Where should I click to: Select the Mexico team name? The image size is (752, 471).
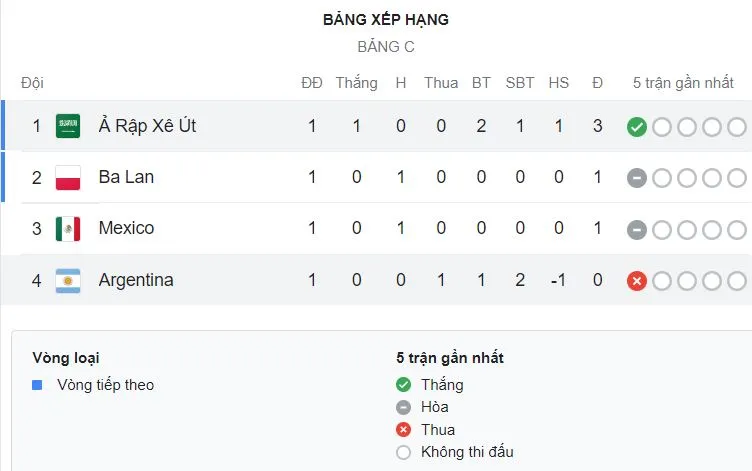pyautogui.click(x=126, y=229)
